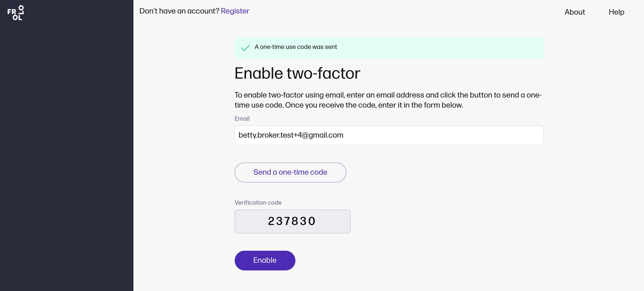Image resolution: width=644 pixels, height=291 pixels.
Task: Click the Verification code label
Action: point(258,202)
